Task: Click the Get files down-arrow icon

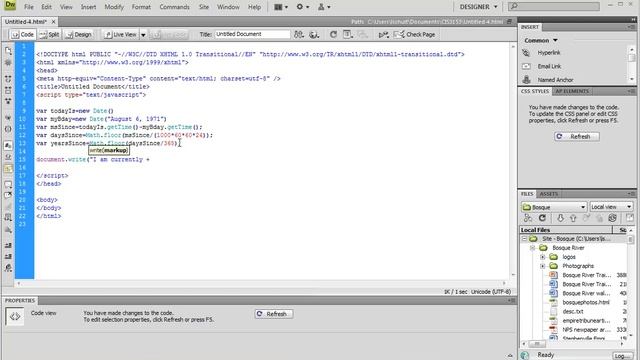Action: point(560,218)
